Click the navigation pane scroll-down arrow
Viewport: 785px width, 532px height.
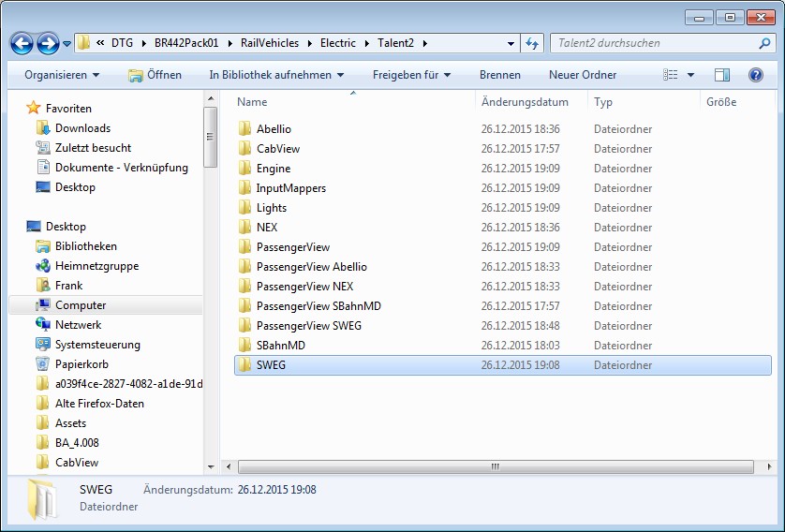[x=211, y=467]
